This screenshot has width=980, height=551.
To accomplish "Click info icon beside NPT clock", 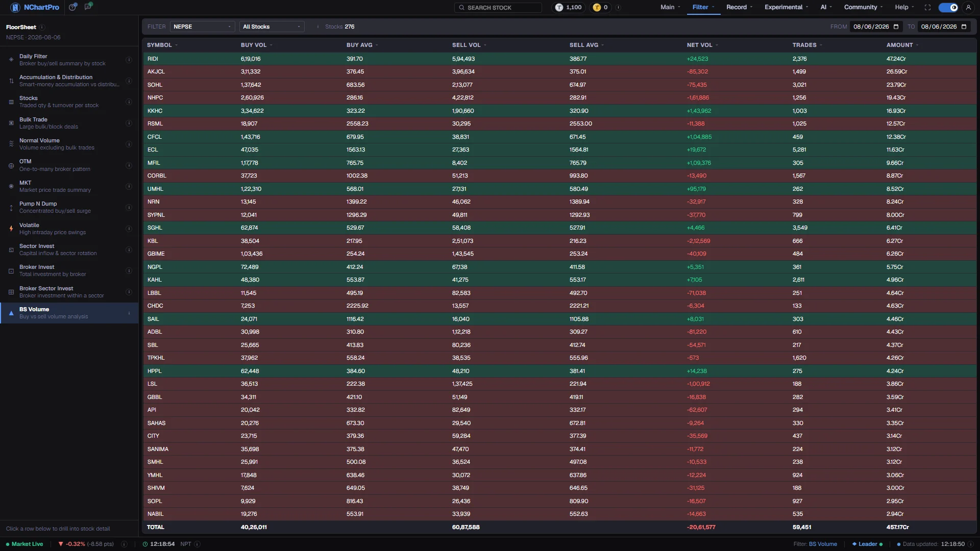I will click(197, 544).
